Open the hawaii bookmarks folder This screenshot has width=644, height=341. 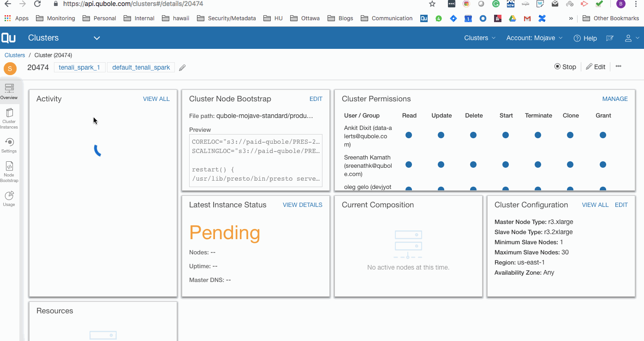[176, 18]
